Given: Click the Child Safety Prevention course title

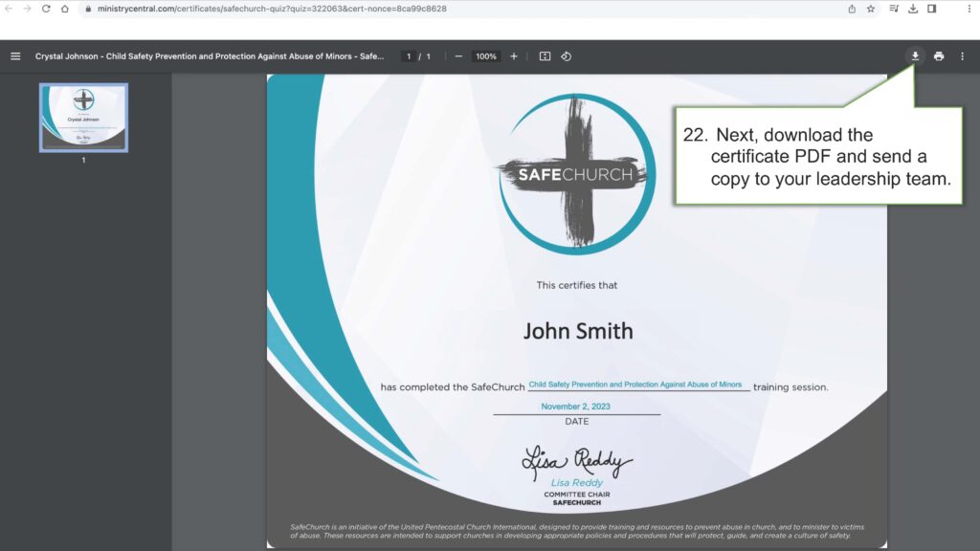Looking at the screenshot, I should coord(635,385).
